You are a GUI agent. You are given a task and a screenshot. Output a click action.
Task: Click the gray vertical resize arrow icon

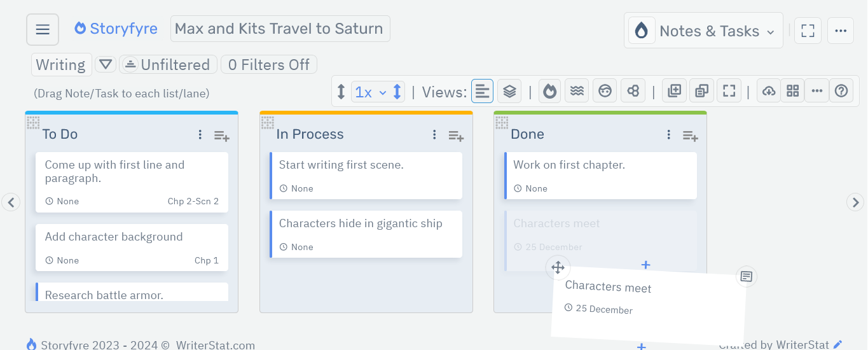[x=341, y=92]
